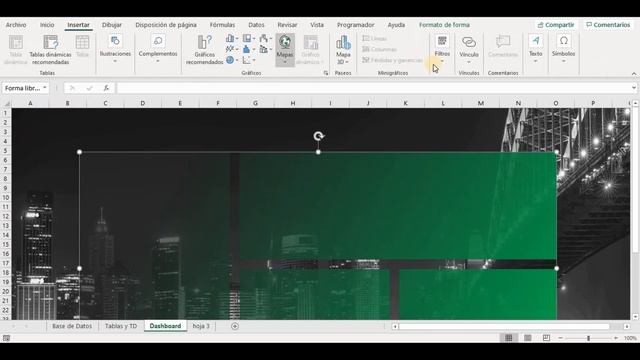Screen dimensions: 640x360
Task: Open the Ayuda tab
Action: pyautogui.click(x=396, y=25)
